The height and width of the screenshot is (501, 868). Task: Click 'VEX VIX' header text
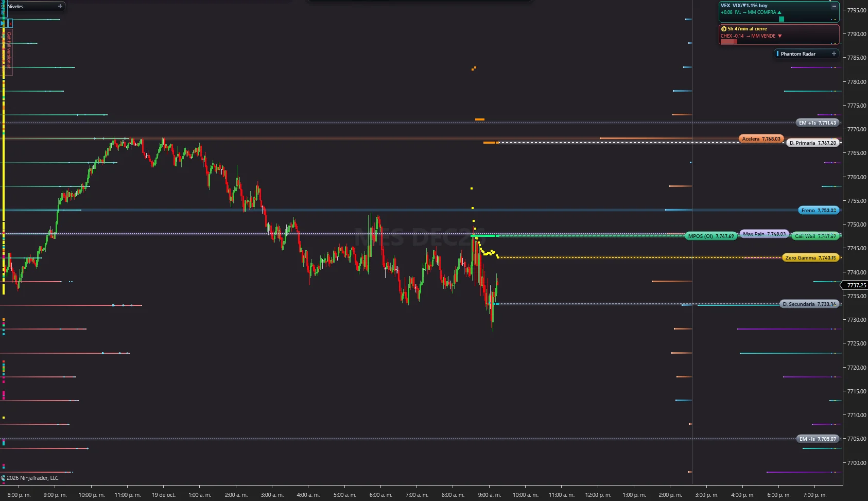744,6
